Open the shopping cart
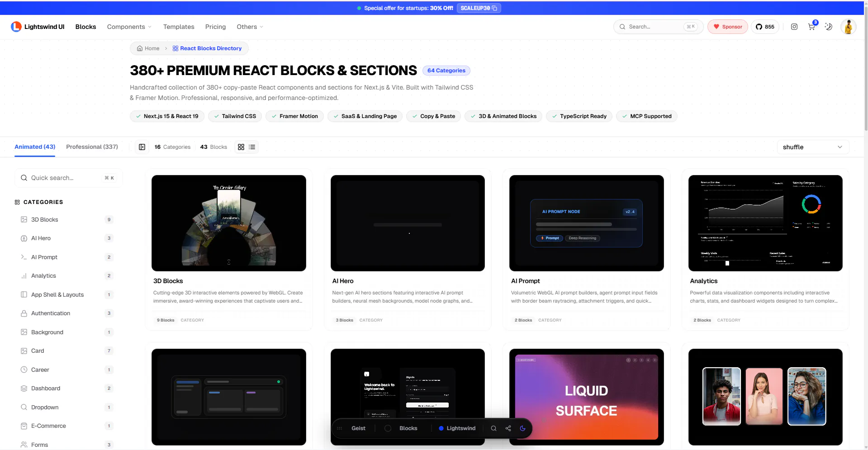The height and width of the screenshot is (450, 868). pyautogui.click(x=811, y=27)
